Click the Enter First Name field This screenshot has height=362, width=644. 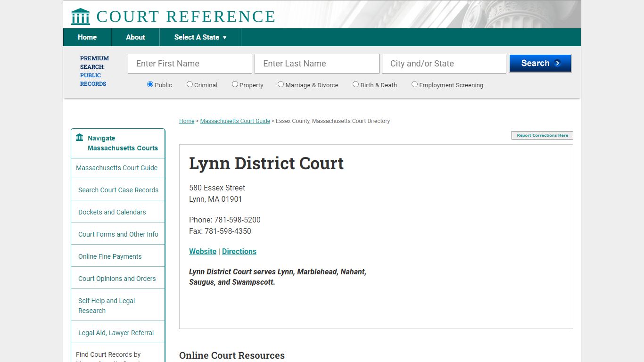[190, 64]
